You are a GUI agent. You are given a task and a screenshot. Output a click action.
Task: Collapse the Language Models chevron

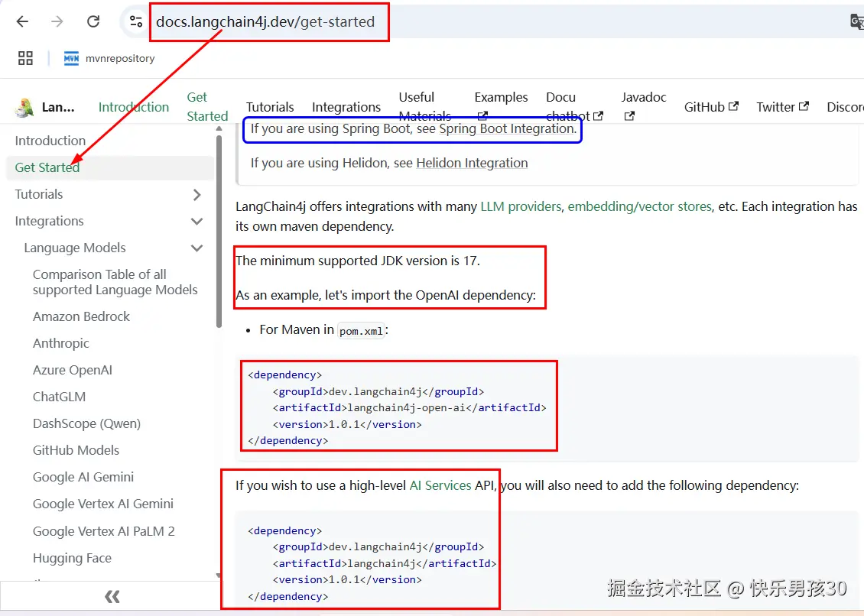tap(197, 248)
